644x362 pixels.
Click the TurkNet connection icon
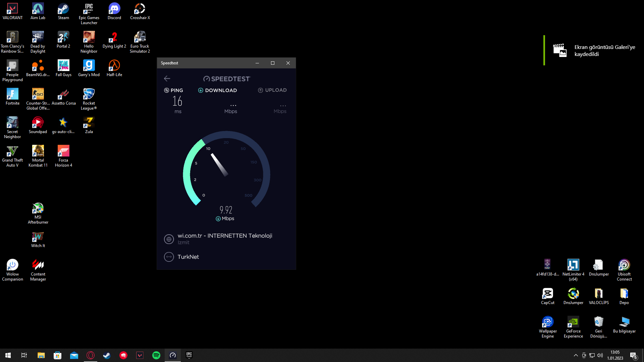pos(169,257)
